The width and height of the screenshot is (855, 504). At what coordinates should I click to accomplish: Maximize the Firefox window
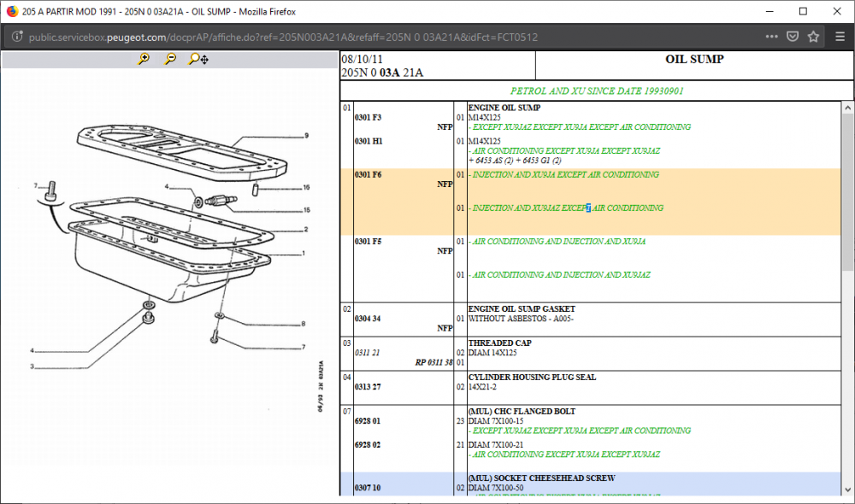click(x=803, y=11)
